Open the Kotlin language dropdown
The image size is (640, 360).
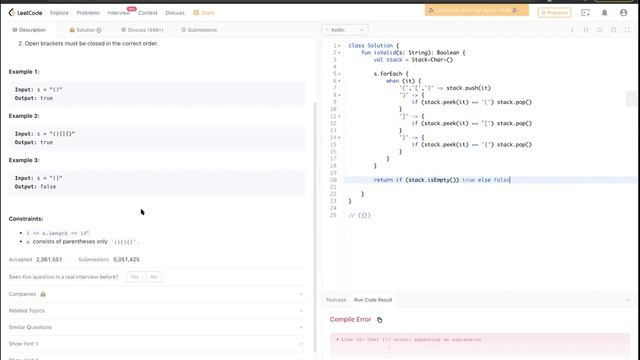click(x=345, y=30)
